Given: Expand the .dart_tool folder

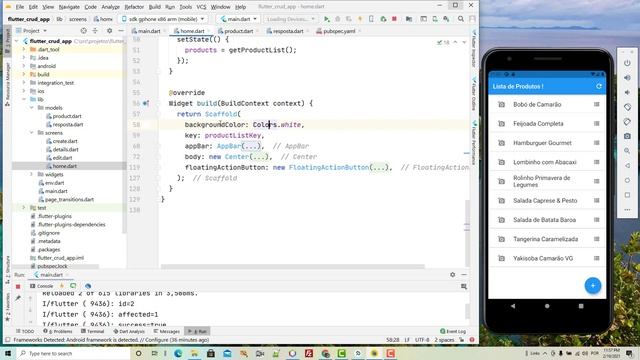Looking at the screenshot, I should 24,49.
